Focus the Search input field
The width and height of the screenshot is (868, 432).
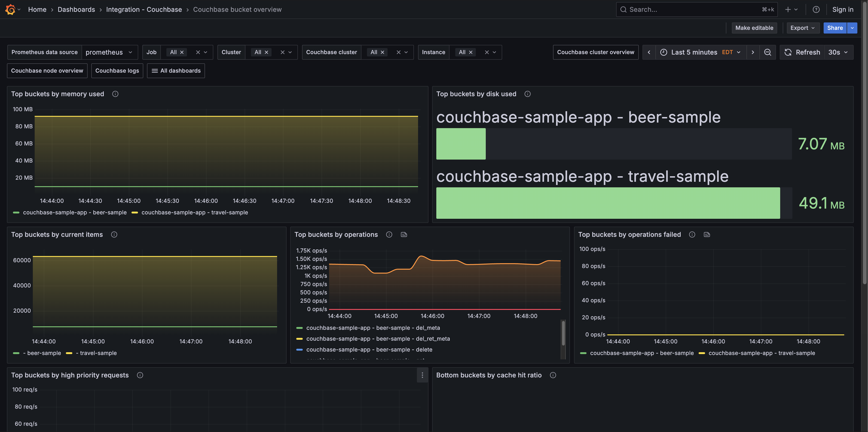pyautogui.click(x=697, y=9)
